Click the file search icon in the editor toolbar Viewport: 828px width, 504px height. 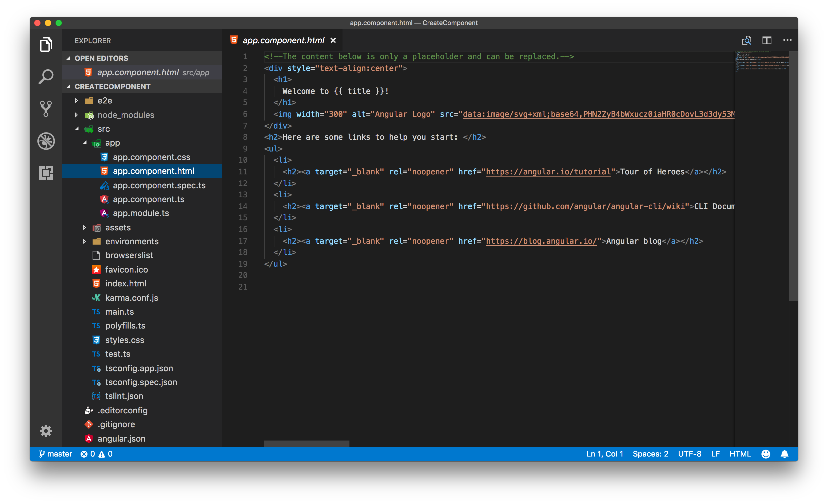tap(746, 40)
